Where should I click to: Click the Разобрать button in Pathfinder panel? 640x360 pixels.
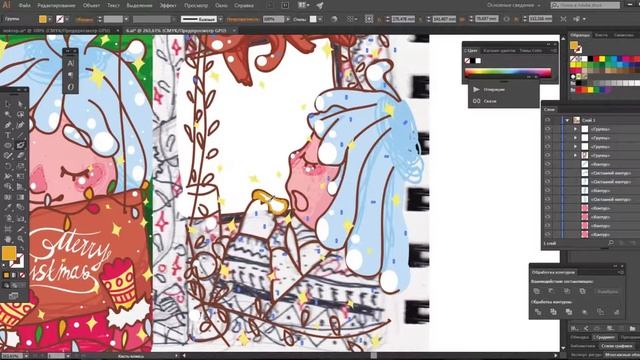tap(607, 291)
